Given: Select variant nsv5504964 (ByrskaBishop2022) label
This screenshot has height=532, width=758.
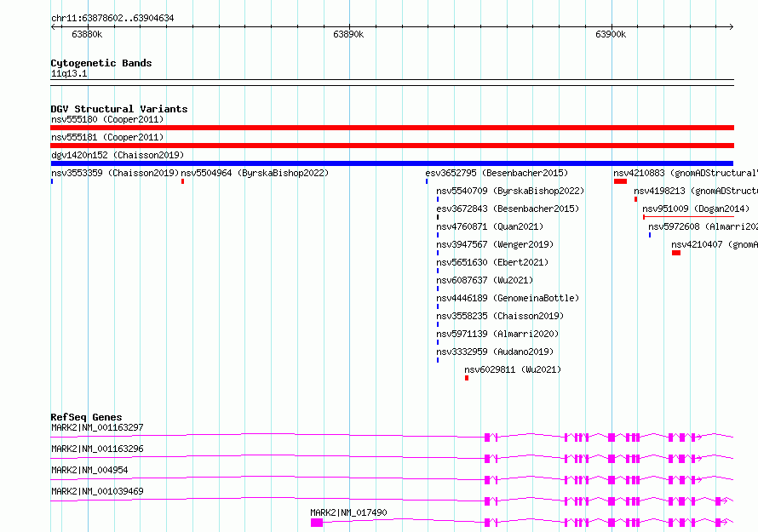Looking at the screenshot, I should pos(255,173).
